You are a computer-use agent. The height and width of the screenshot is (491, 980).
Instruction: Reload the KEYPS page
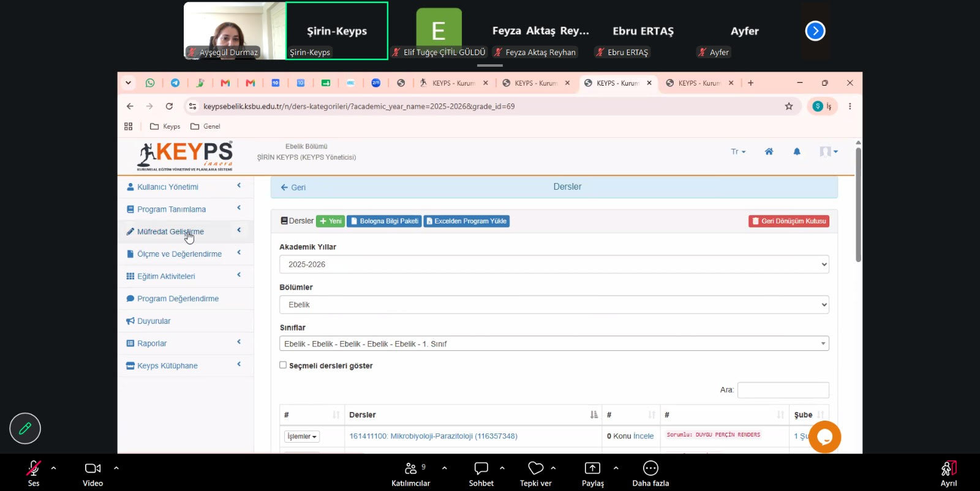click(x=169, y=106)
